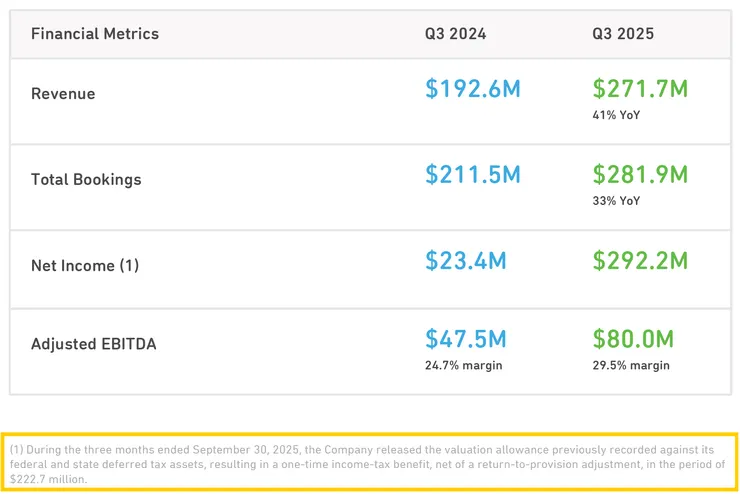Click the 24.7% margin text
The height and width of the screenshot is (494, 740).
463,365
